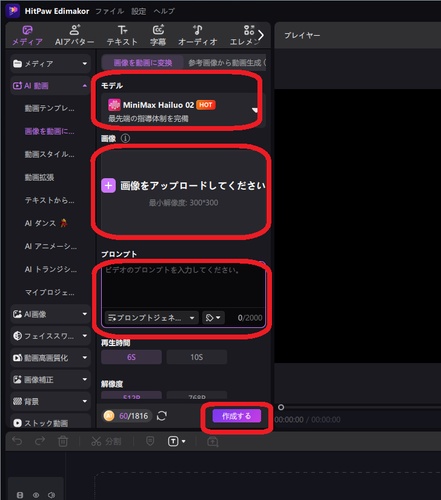Select 6S playback duration
The width and height of the screenshot is (441, 500).
click(x=131, y=357)
